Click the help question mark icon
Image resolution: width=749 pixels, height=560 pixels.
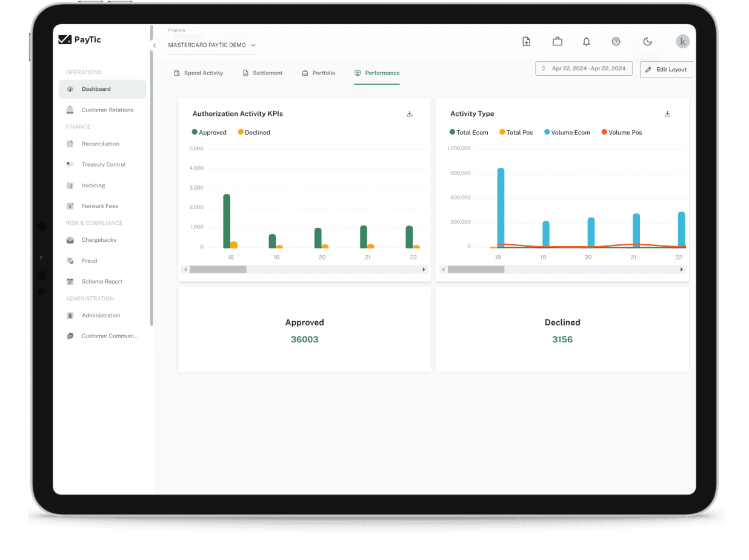pyautogui.click(x=616, y=42)
